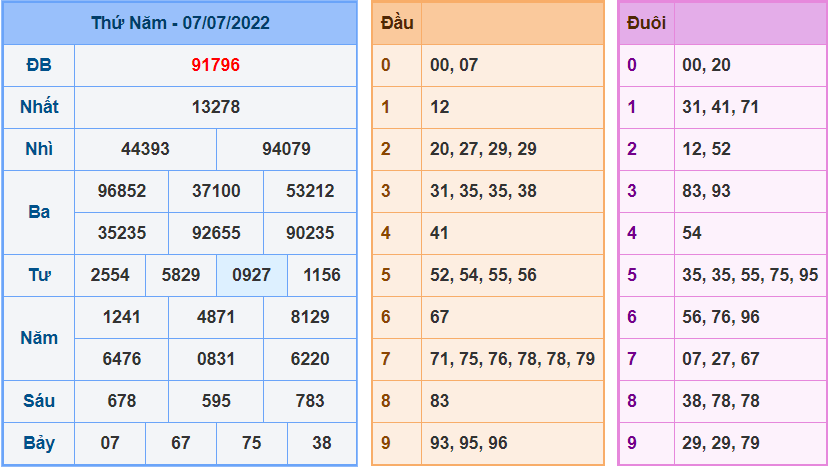Viewport: 829px width, 467px height.
Task: Select third prize number 35235
Action: click(122, 233)
